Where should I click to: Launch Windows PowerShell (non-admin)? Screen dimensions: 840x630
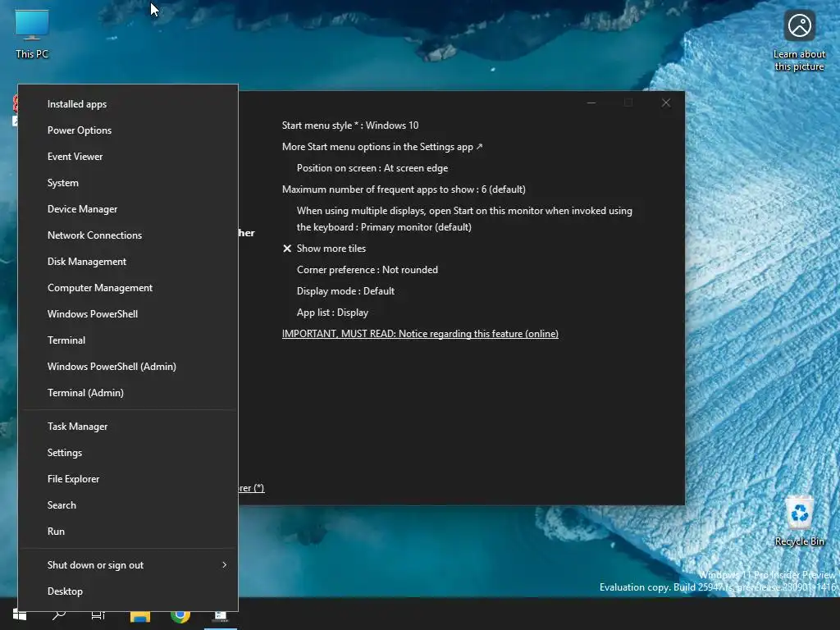(x=128, y=314)
